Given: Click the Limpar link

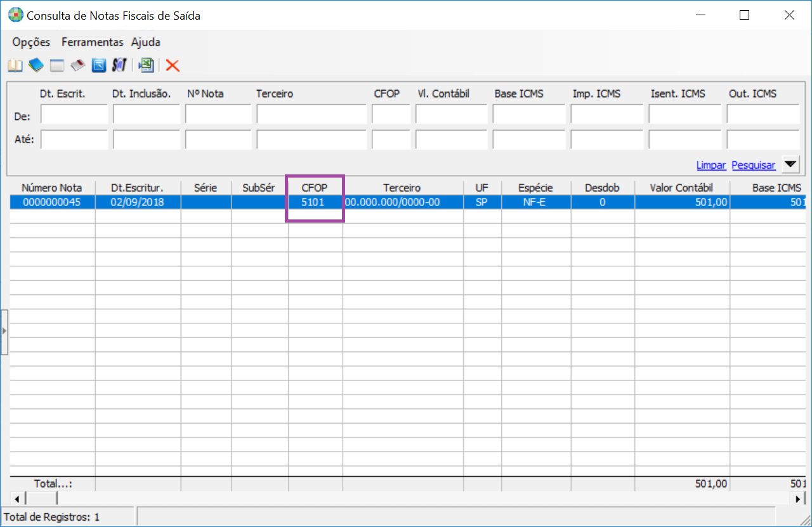Looking at the screenshot, I should click(710, 165).
